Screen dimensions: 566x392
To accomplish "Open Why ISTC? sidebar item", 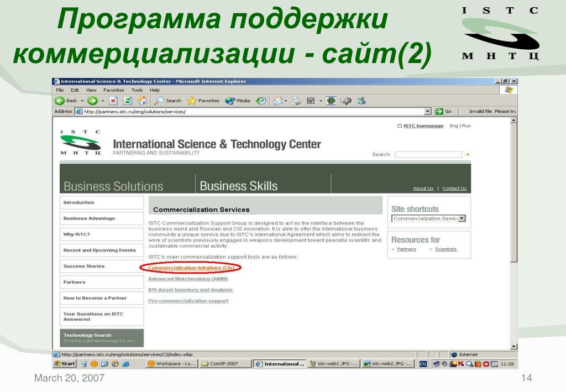I will pyautogui.click(x=102, y=234).
